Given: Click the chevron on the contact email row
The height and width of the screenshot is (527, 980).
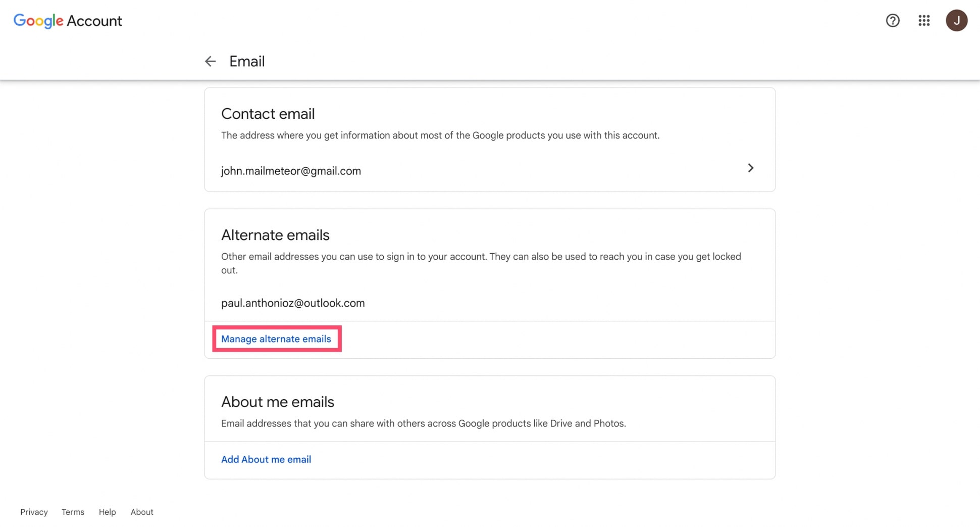Looking at the screenshot, I should [751, 168].
